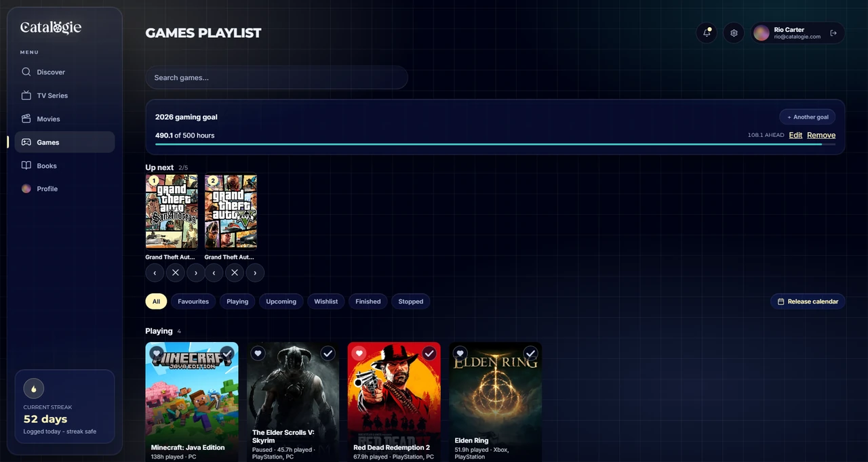Click the Games controller icon

26,142
